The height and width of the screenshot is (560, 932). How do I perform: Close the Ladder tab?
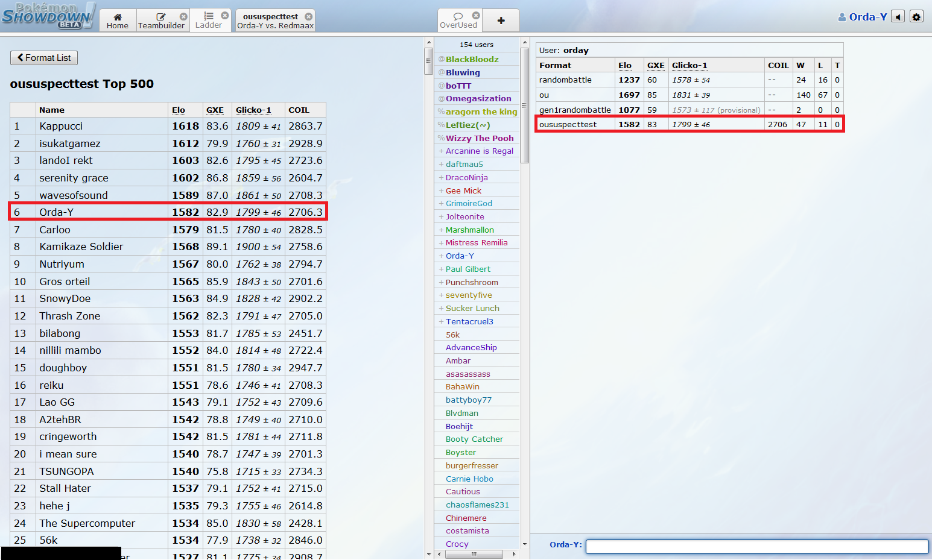coord(225,16)
